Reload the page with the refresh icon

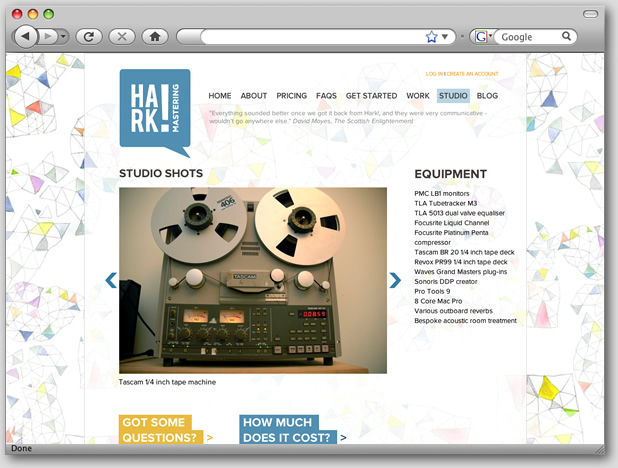tap(88, 36)
